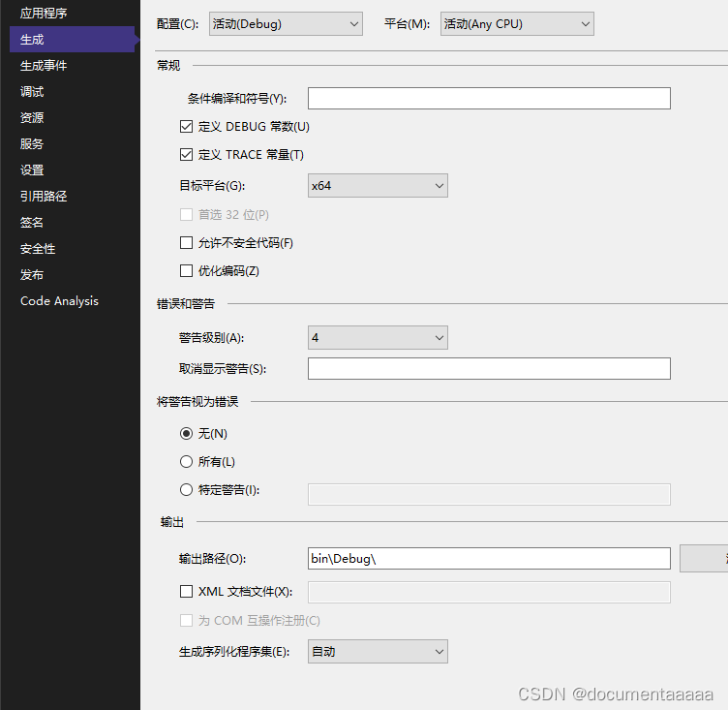This screenshot has height=710, width=728.
Task: Select the 所有(L) radio button
Action: pos(186,461)
